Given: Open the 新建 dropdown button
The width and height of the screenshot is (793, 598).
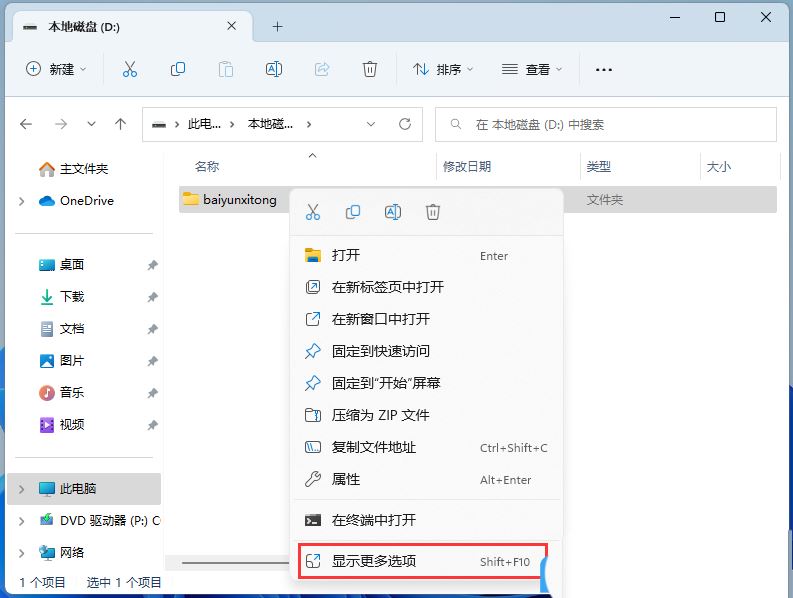Looking at the screenshot, I should tap(56, 69).
